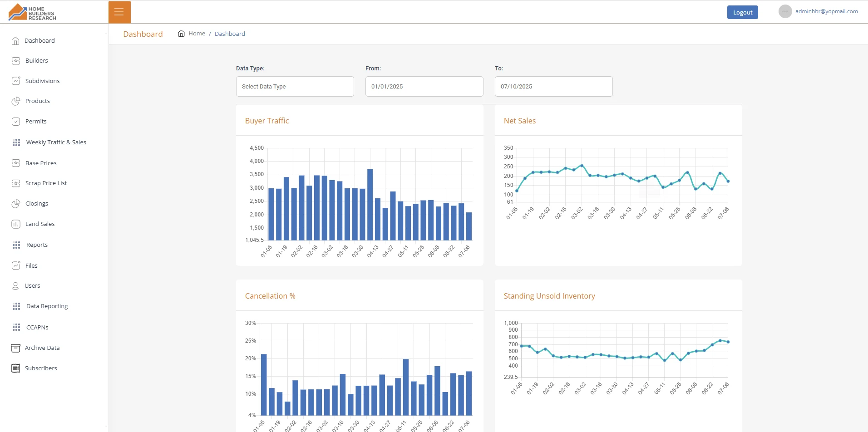Click the To date field 07/10/2025
This screenshot has width=868, height=432.
click(x=554, y=86)
